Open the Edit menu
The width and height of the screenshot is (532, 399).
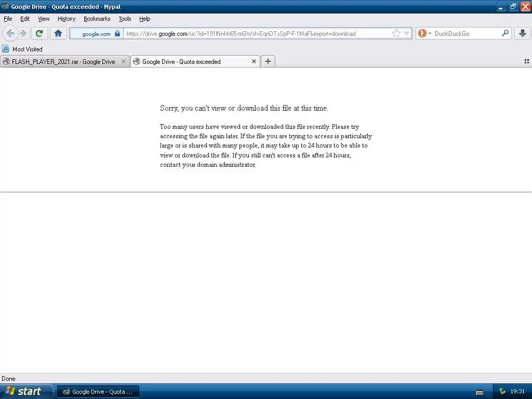[25, 19]
